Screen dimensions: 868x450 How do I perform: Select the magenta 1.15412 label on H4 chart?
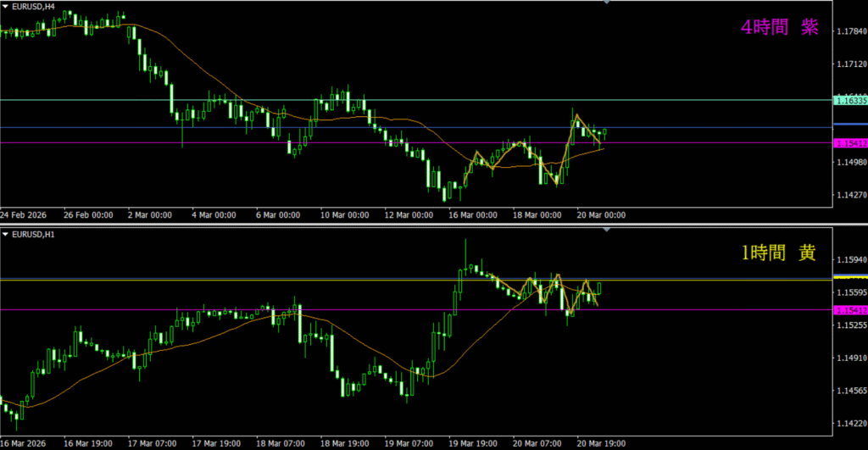coord(850,143)
